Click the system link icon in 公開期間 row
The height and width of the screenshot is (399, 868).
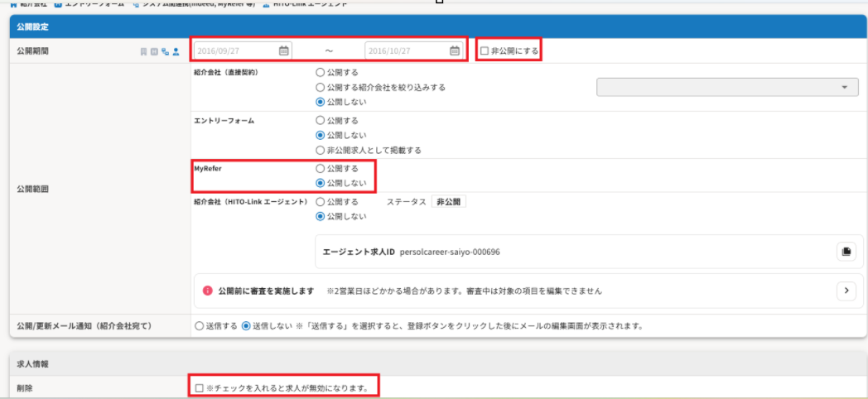(x=165, y=51)
